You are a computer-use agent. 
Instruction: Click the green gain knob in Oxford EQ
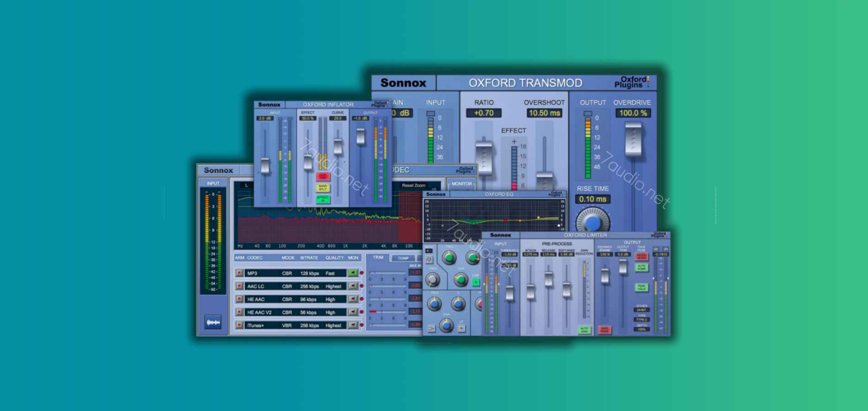click(x=461, y=279)
